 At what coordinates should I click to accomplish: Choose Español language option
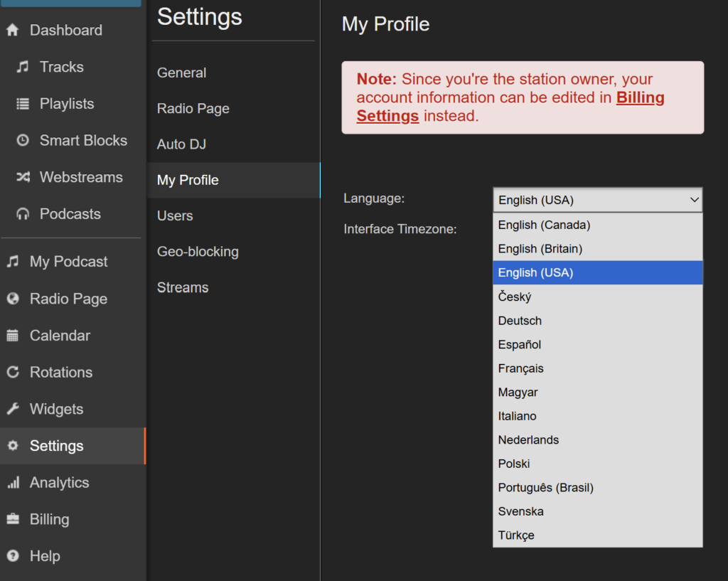click(597, 345)
